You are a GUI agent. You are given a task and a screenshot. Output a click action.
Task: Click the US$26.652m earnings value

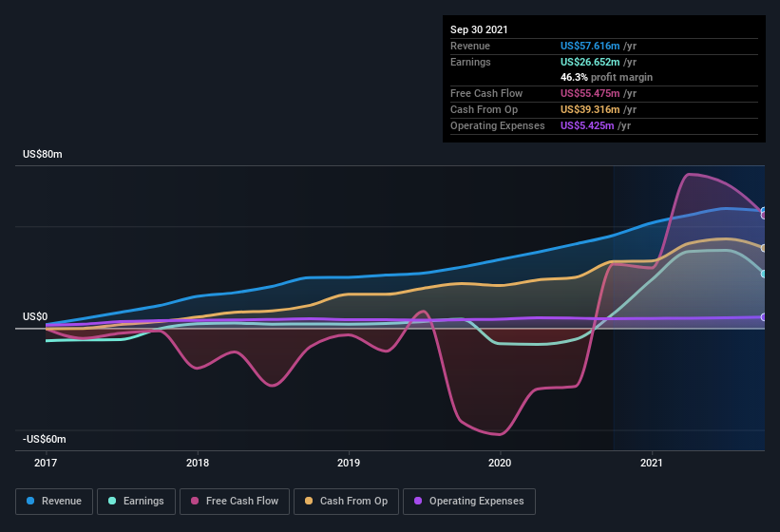click(x=590, y=62)
